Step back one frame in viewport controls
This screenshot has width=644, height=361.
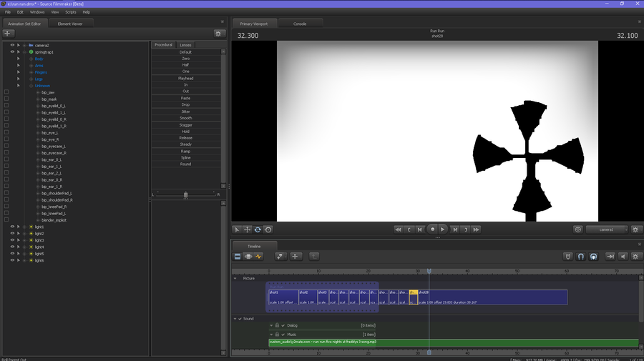coord(419,229)
